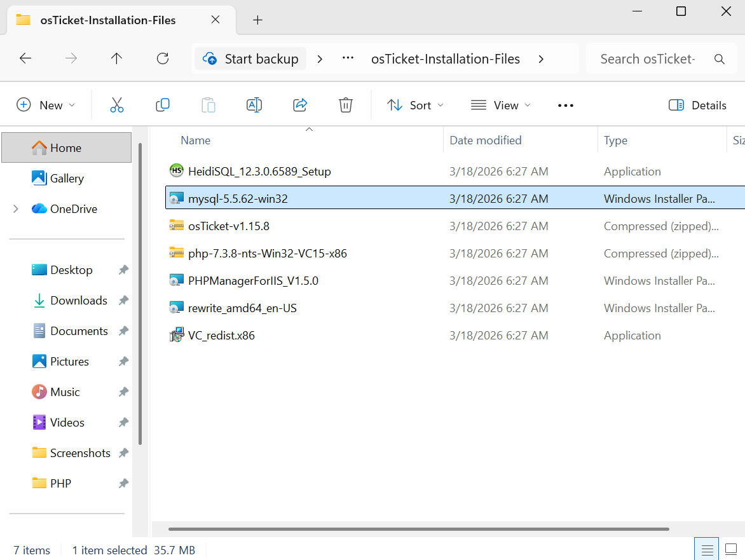Toggle the Details pane button
The height and width of the screenshot is (560, 745).
[x=697, y=105]
